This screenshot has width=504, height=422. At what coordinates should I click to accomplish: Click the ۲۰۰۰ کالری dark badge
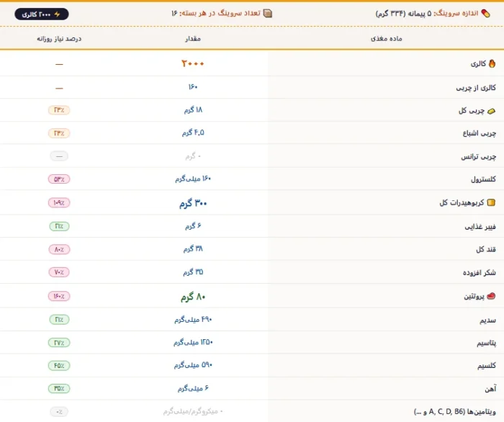[42, 14]
